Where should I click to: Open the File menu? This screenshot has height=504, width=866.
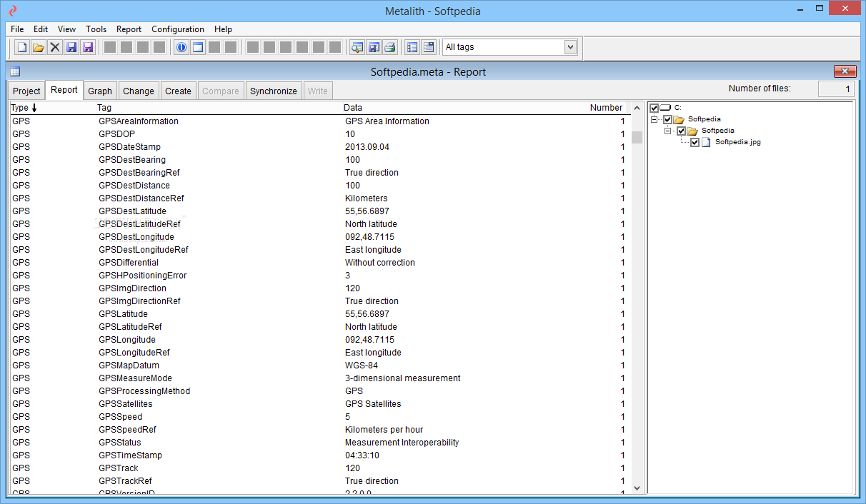17,29
